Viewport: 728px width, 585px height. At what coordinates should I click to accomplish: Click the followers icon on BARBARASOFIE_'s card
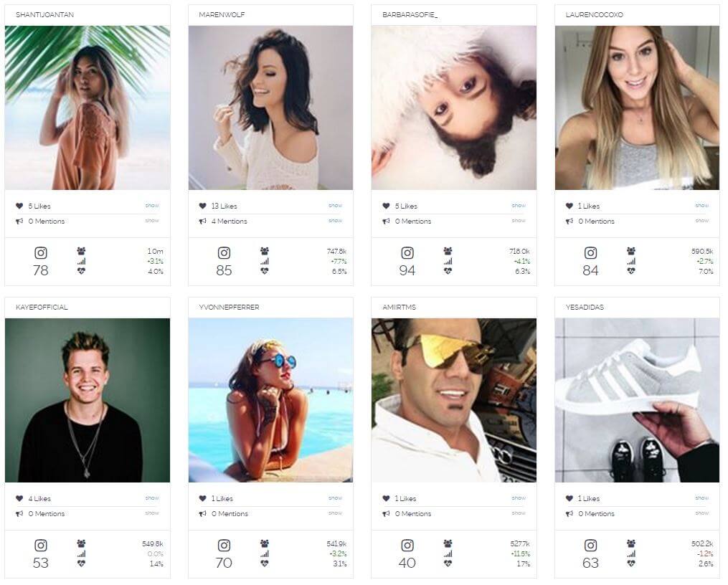point(448,251)
